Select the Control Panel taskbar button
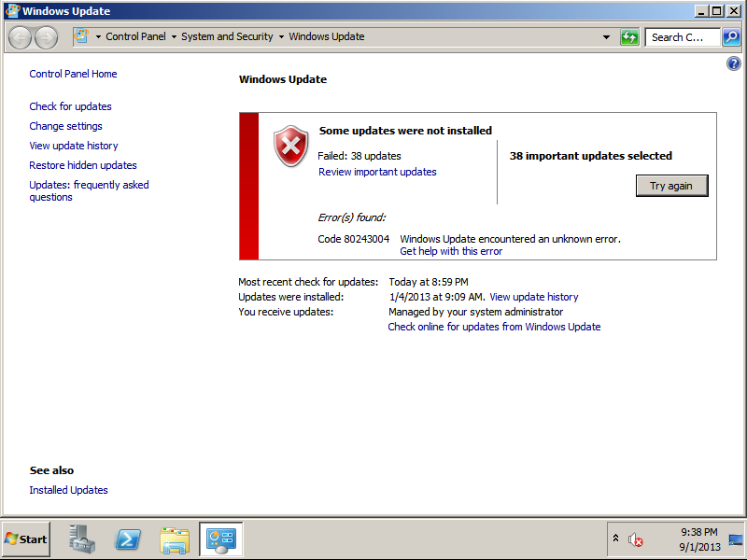This screenshot has width=747, height=560. [220, 539]
